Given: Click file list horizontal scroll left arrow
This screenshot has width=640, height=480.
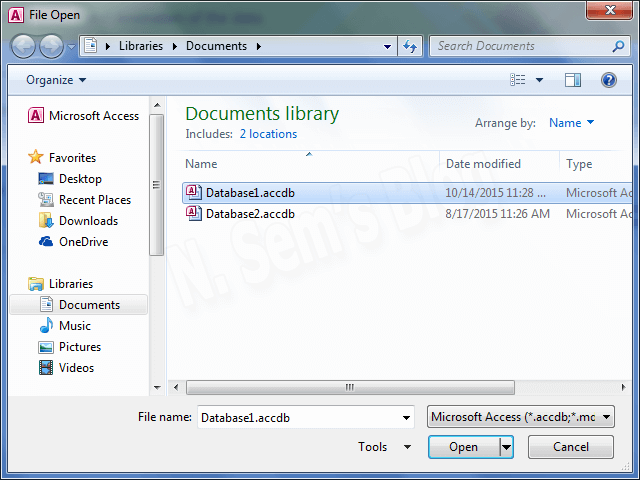Looking at the screenshot, I should (x=176, y=387).
